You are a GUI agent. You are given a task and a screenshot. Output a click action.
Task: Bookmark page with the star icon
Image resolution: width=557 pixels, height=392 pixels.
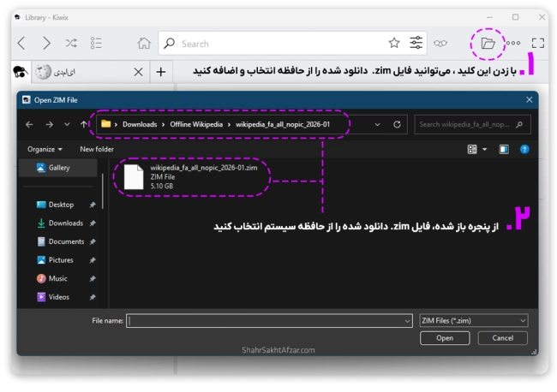pyautogui.click(x=394, y=43)
